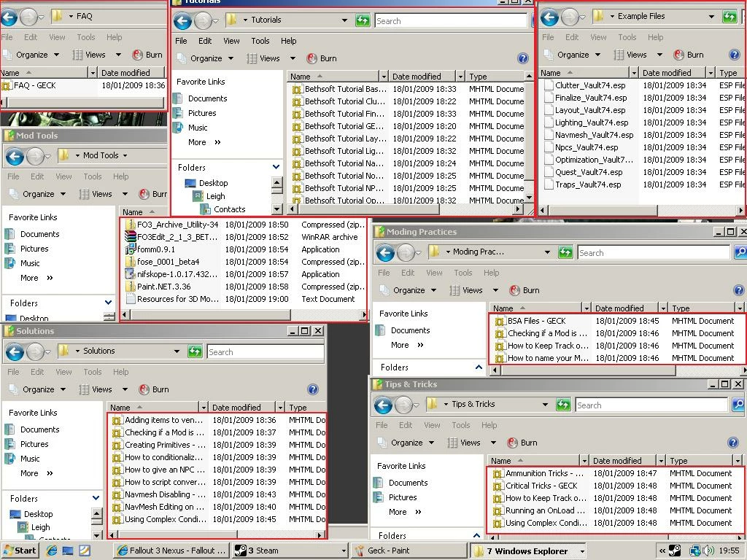This screenshot has height=560, width=747.
Task: Go back in the FAQ window
Action: [9, 17]
